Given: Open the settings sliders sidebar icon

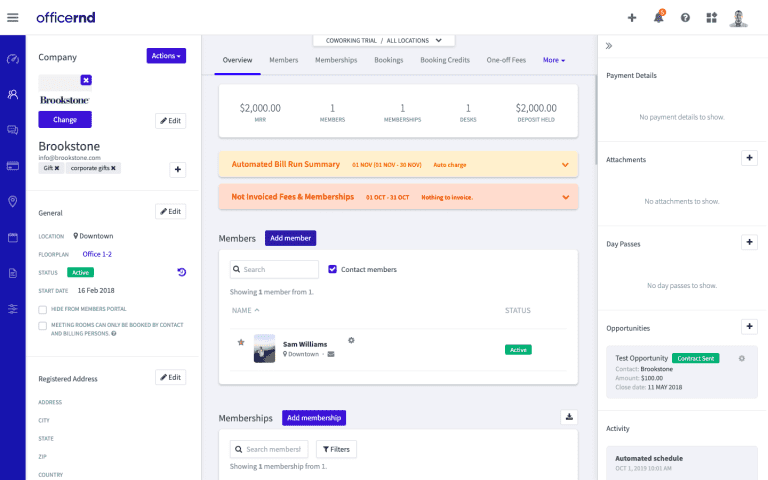Looking at the screenshot, I should coord(13,309).
